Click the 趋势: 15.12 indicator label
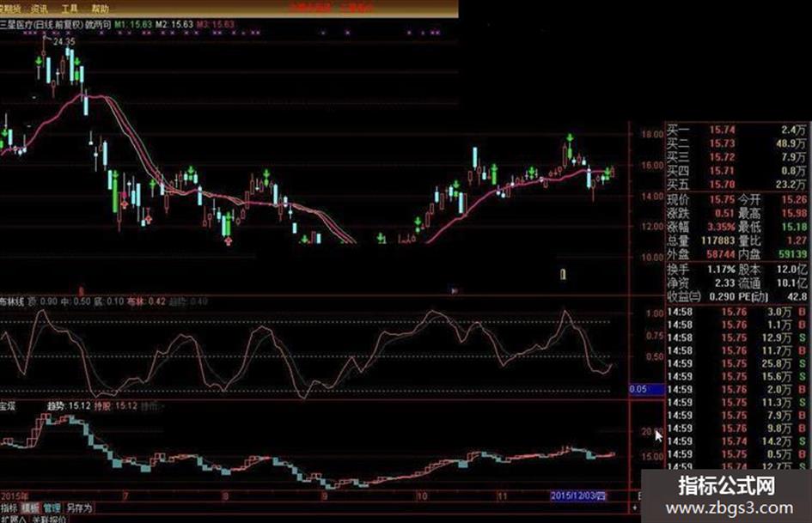 click(x=69, y=406)
